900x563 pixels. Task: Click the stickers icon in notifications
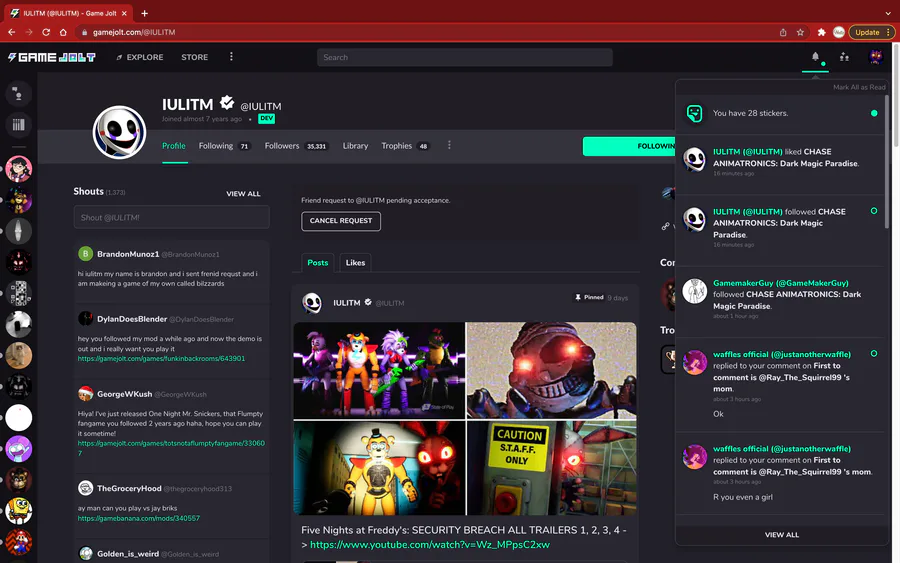point(695,113)
